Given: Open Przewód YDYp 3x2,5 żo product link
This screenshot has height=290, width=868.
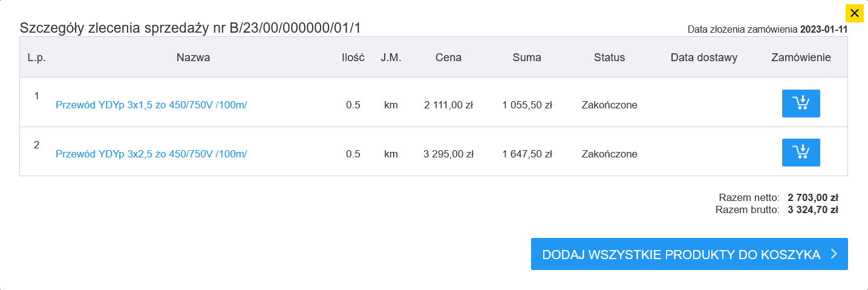Looking at the screenshot, I should [151, 154].
